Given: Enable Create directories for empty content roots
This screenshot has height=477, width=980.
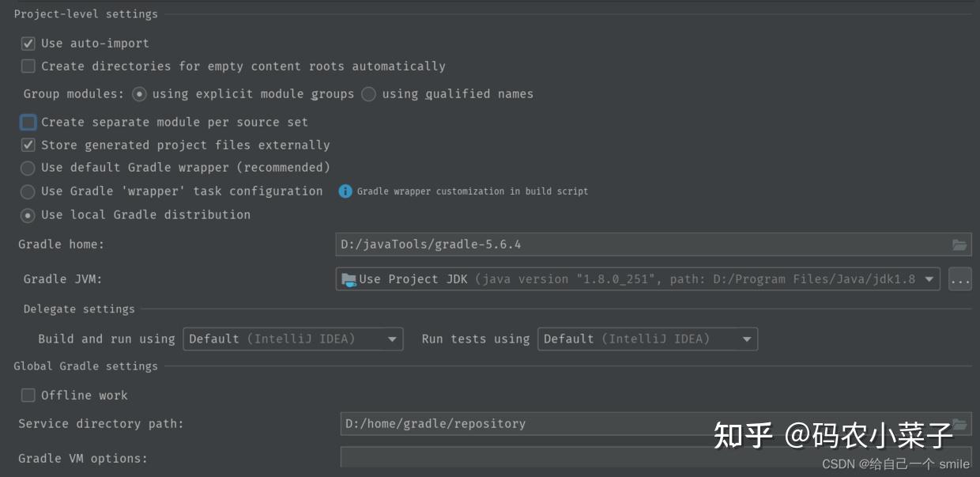Looking at the screenshot, I should [x=28, y=66].
